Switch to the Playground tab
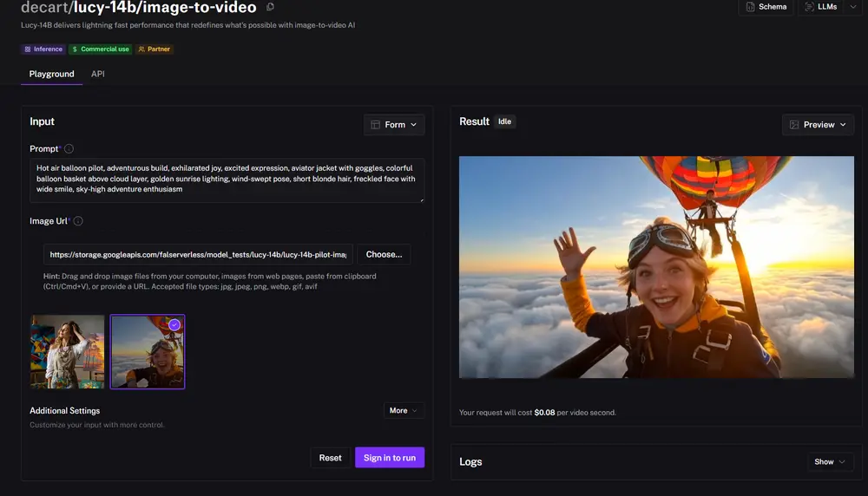The image size is (868, 496). point(52,75)
